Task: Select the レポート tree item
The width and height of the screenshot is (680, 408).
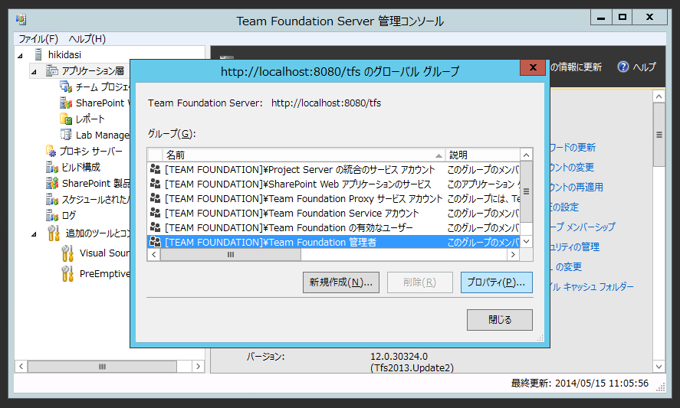Action: pos(90,119)
